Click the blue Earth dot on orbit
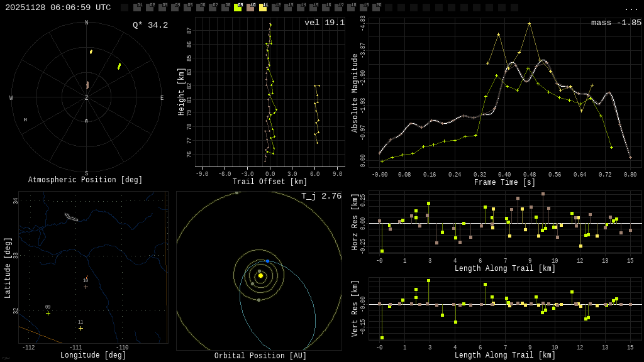Image resolution: width=644 pixels, height=362 pixels. [267, 261]
